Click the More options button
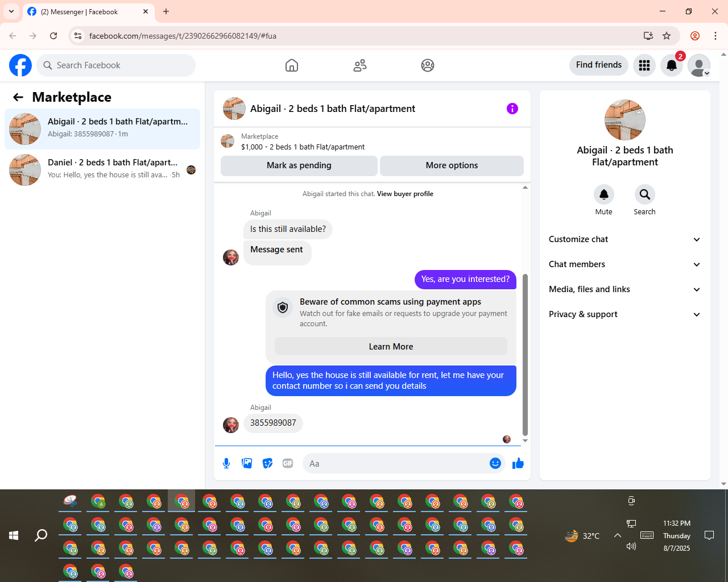Screen dimensions: 728x582 (x=452, y=165)
